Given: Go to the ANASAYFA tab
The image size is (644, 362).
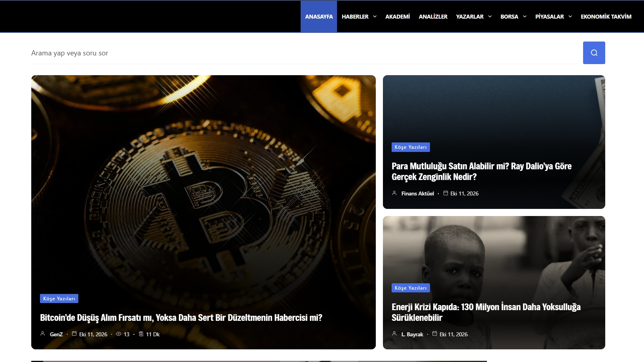Looking at the screenshot, I should [319, 17].
